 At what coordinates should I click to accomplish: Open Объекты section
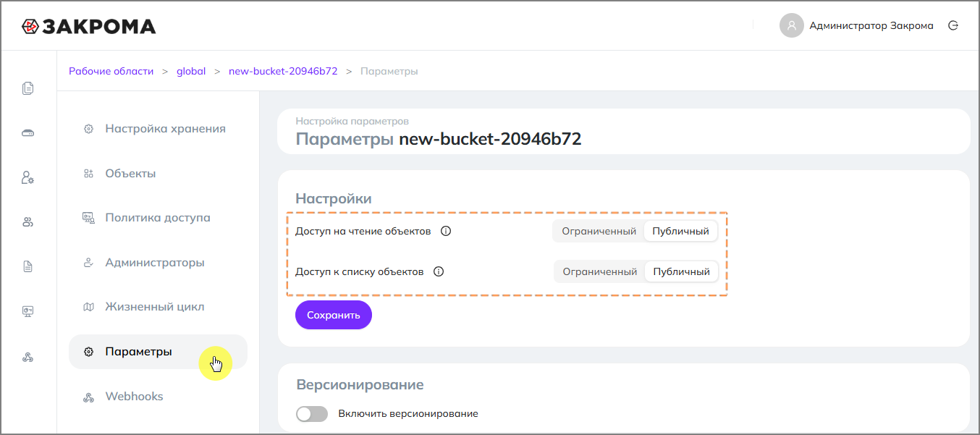click(158, 174)
